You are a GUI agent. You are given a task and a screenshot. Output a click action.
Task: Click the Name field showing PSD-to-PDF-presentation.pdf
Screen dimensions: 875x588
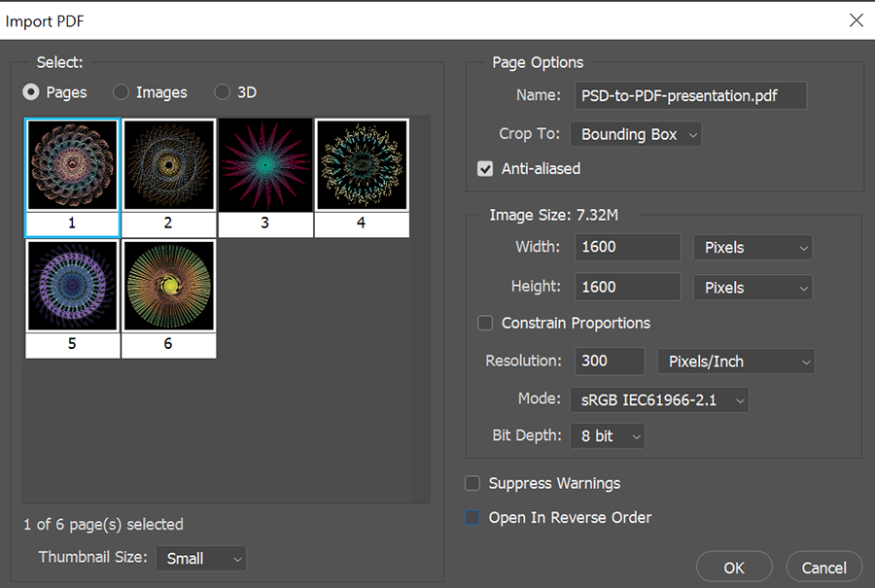pyautogui.click(x=690, y=95)
